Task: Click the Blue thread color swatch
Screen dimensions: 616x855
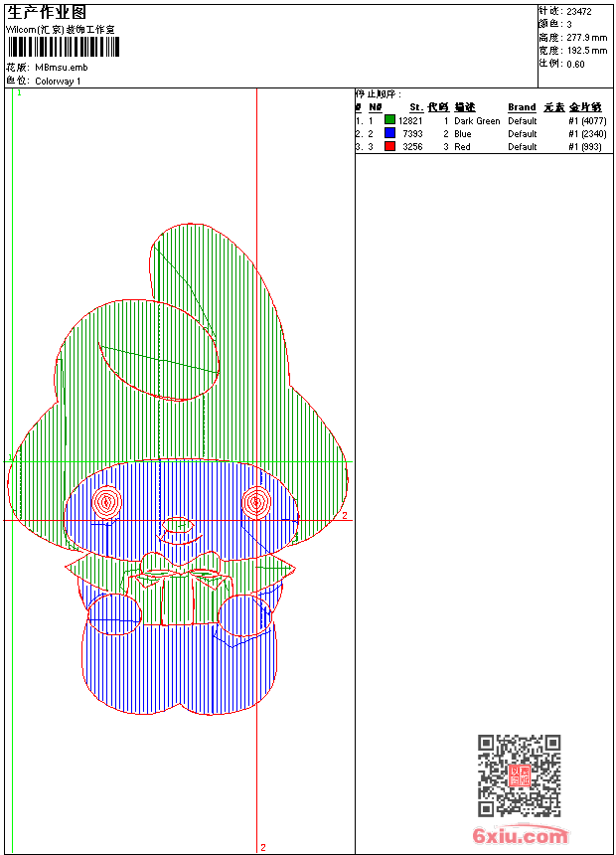Action: (x=389, y=133)
